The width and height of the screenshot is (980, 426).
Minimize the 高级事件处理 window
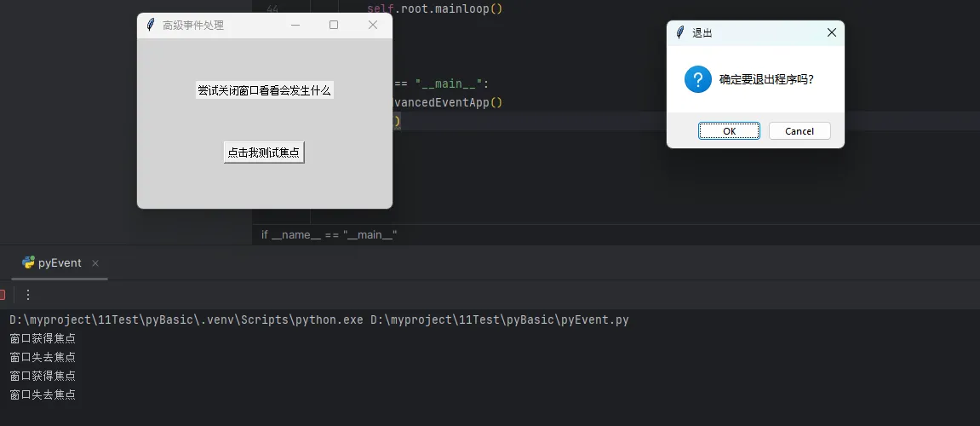pos(295,26)
